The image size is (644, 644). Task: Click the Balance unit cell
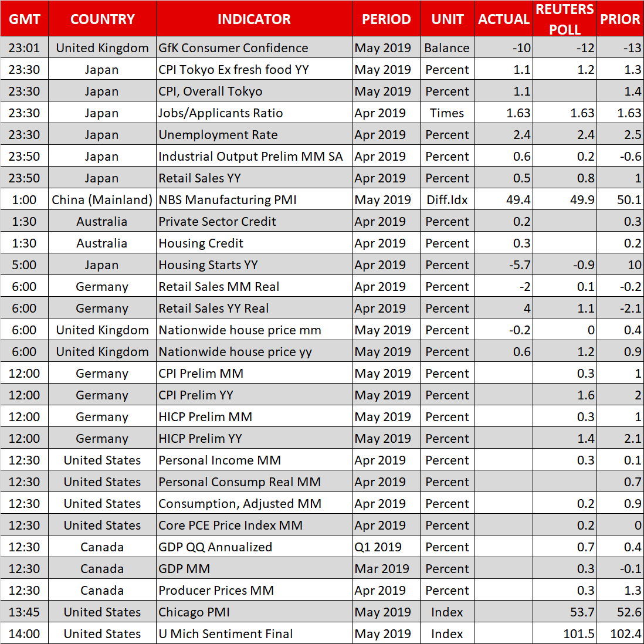tap(448, 48)
